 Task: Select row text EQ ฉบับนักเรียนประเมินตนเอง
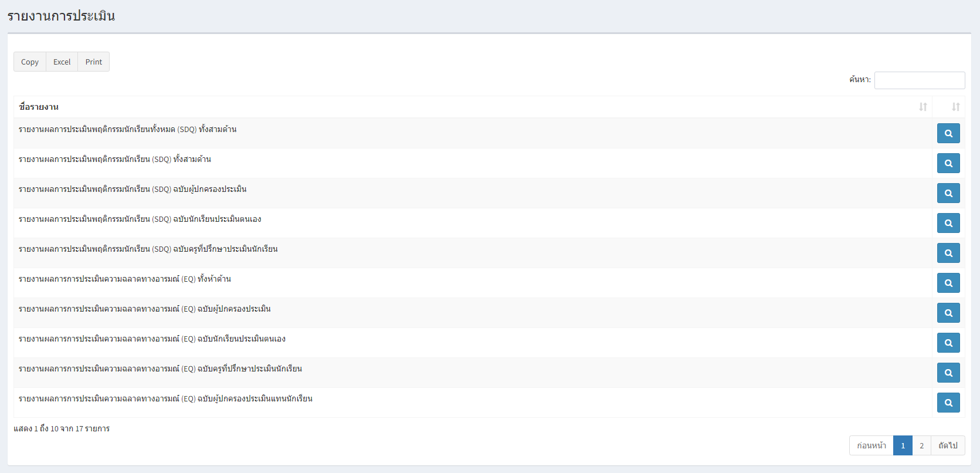click(x=152, y=339)
